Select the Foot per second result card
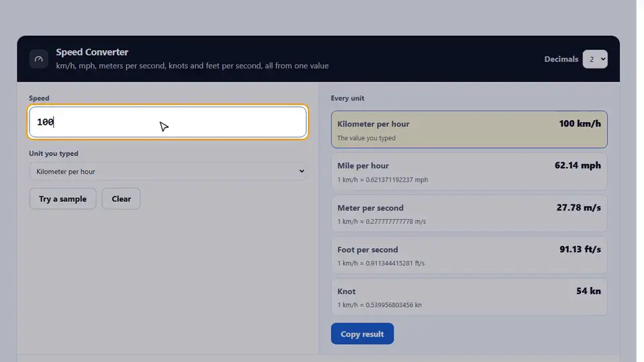The height and width of the screenshot is (362, 644). click(469, 255)
